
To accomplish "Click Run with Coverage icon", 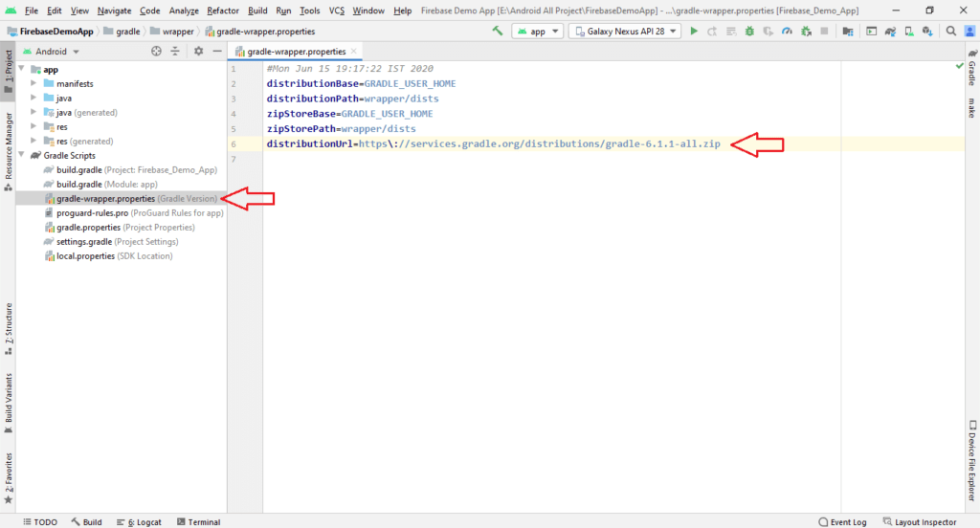I will 768,31.
